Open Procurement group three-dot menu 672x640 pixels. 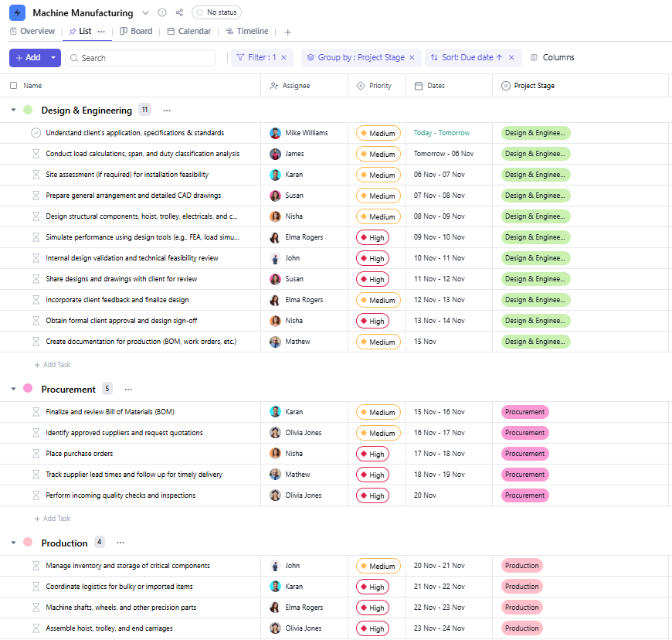[x=128, y=390]
